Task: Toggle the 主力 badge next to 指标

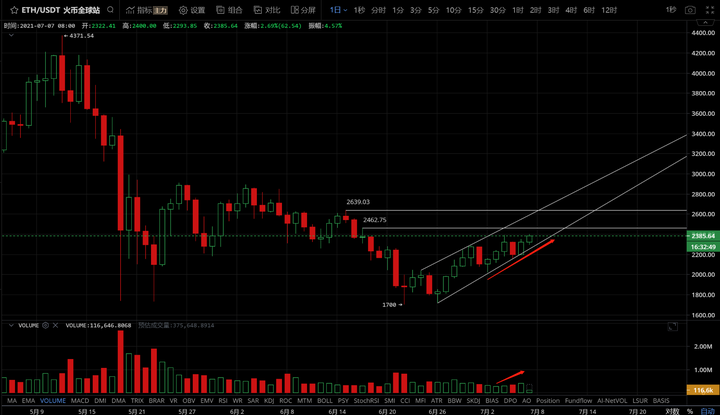Action: coord(160,10)
